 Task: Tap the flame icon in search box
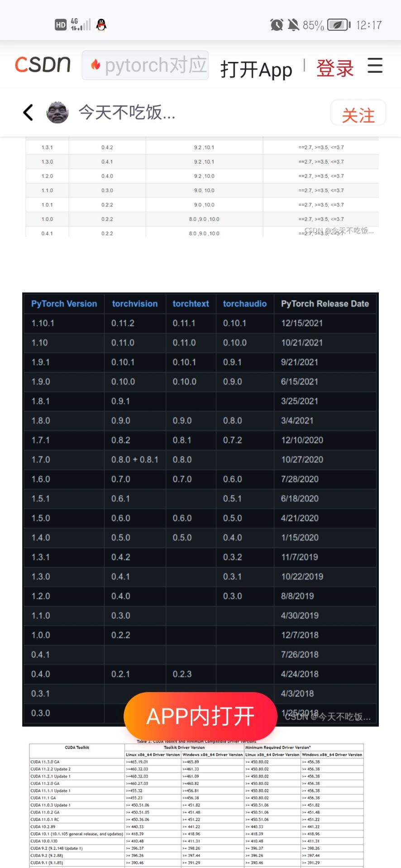point(95,65)
